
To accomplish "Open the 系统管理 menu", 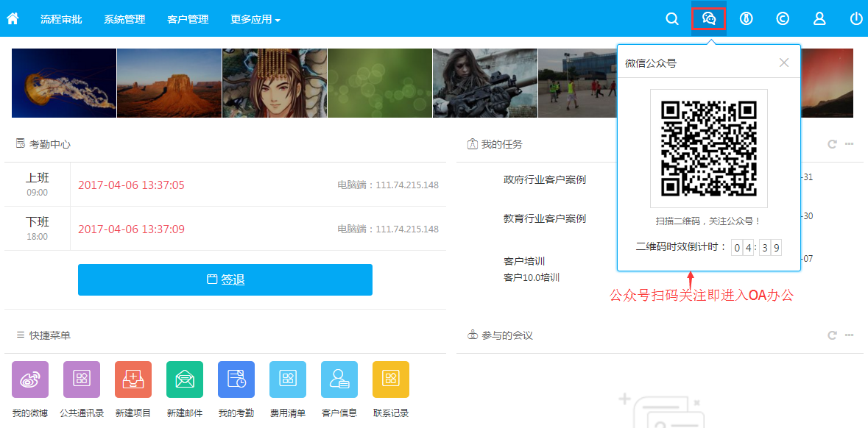I will click(x=124, y=19).
